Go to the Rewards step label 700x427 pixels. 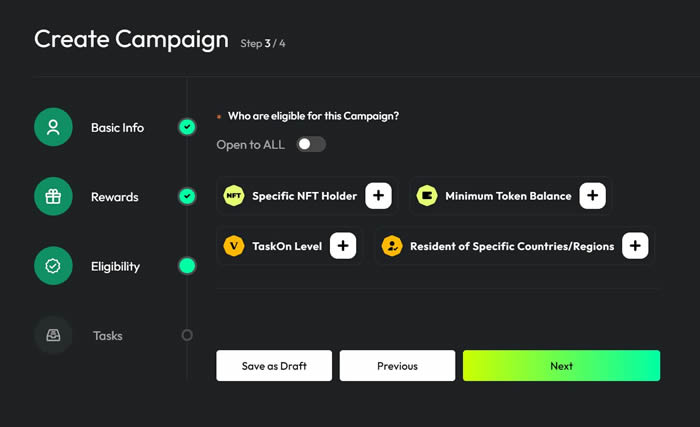tap(115, 197)
